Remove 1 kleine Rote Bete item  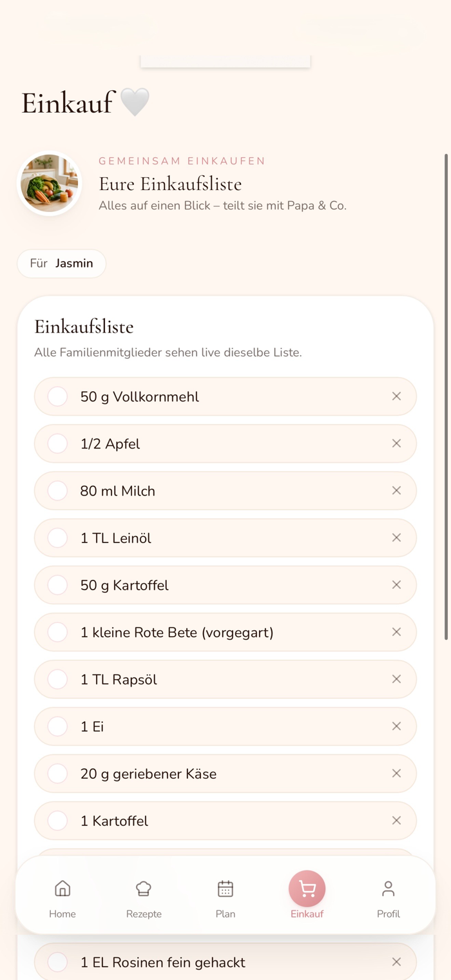coord(396,632)
